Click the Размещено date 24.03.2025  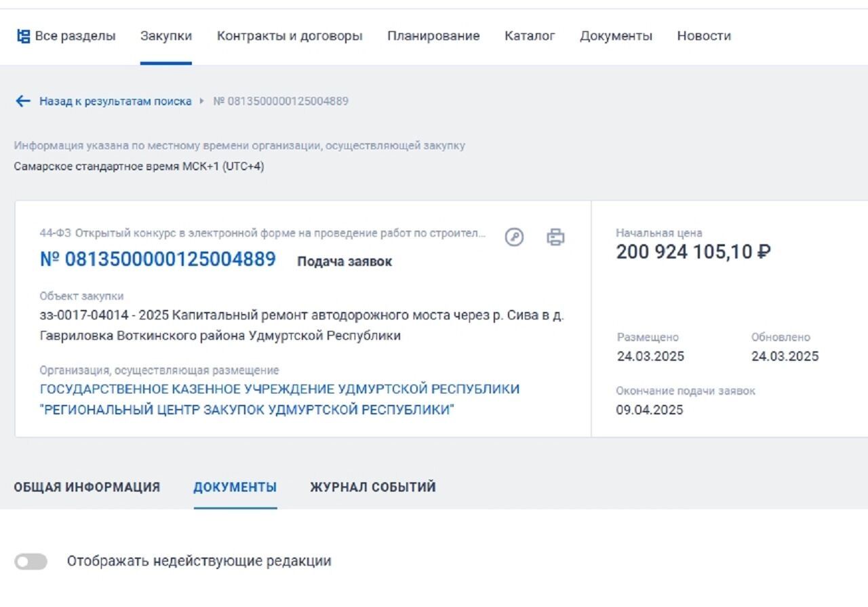tap(650, 356)
